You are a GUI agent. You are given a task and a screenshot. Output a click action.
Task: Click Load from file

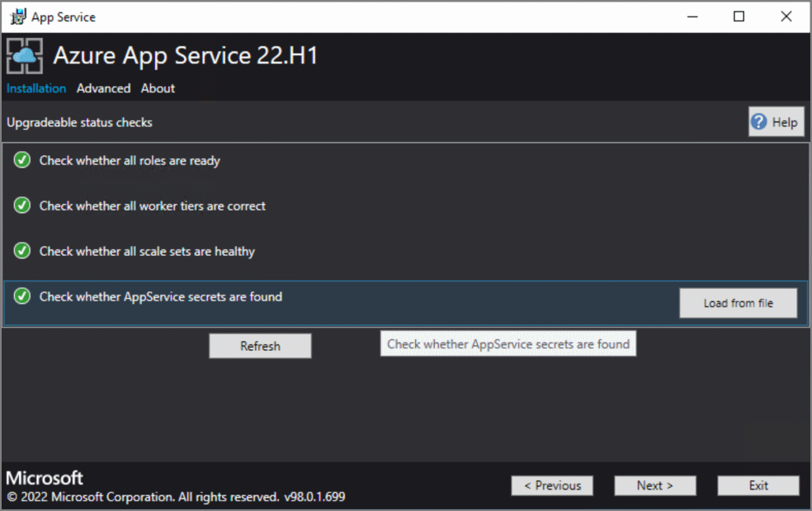pos(737,303)
